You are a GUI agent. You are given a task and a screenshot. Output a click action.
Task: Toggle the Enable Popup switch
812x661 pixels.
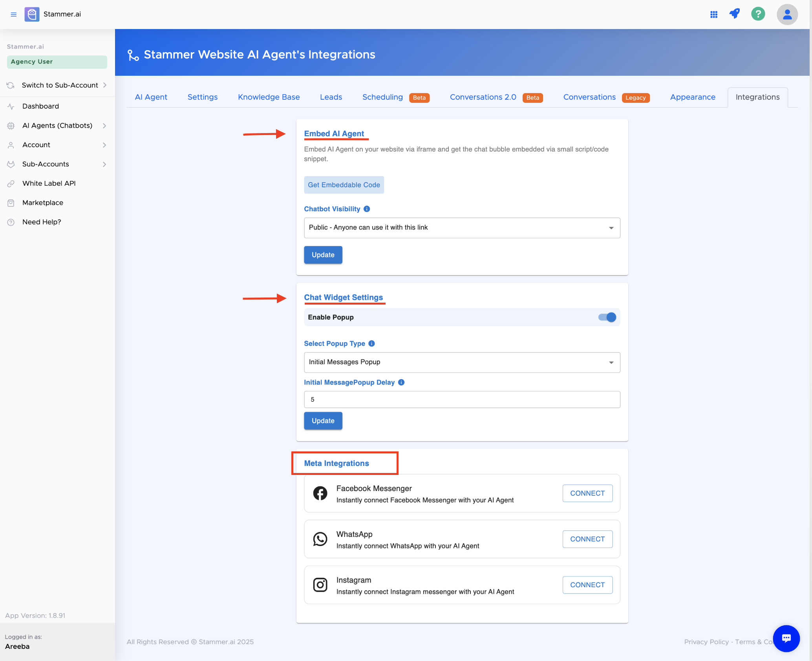[x=607, y=317]
